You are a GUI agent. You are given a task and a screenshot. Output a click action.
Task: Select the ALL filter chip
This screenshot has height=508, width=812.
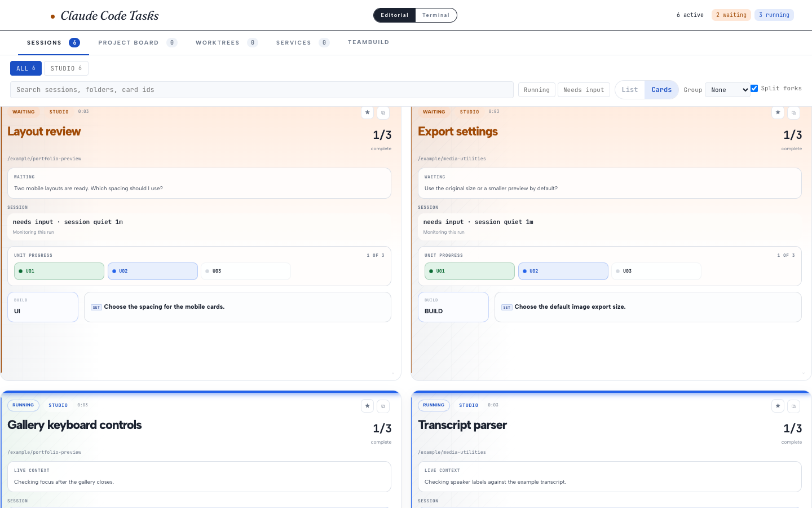26,68
